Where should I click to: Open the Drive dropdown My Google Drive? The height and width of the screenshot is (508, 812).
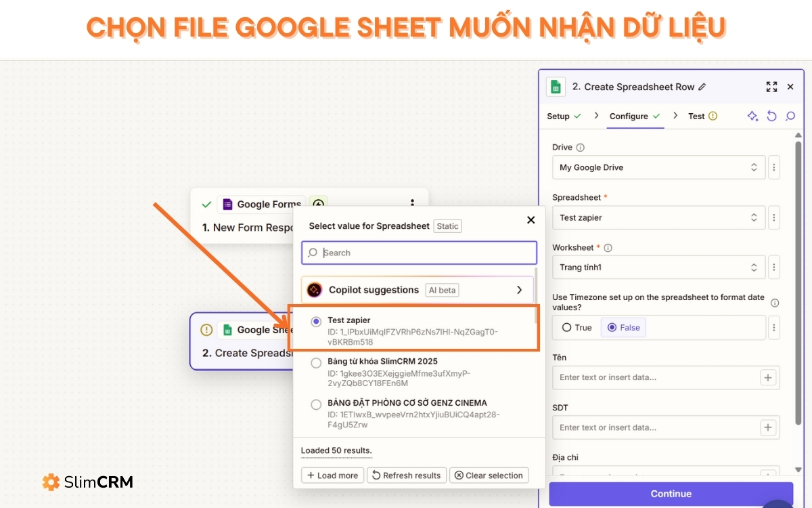click(659, 167)
